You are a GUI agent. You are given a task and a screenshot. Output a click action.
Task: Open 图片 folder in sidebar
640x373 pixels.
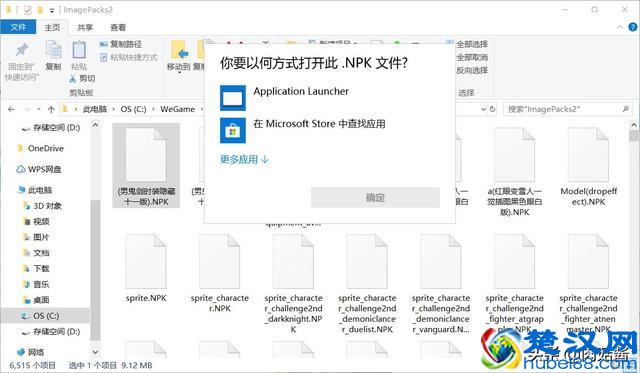(36, 238)
